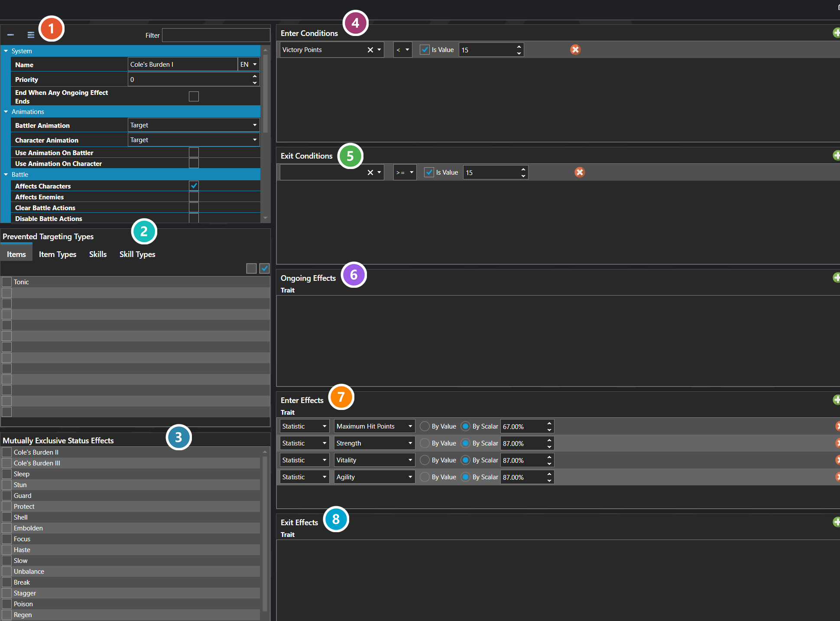Open Battler Animation dropdown
Viewport: 840px width, 621px height.
pos(194,125)
